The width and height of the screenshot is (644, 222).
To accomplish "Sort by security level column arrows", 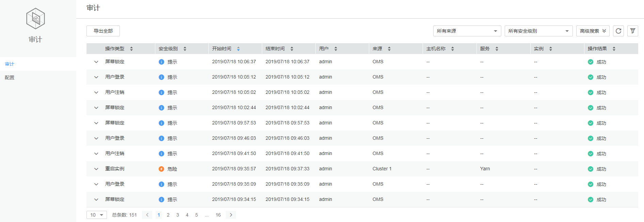I will pos(185,49).
